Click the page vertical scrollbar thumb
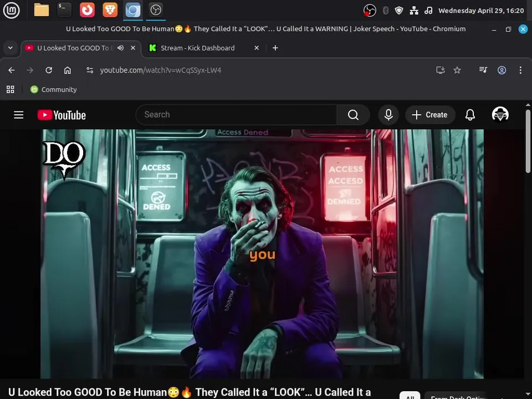 528,141
